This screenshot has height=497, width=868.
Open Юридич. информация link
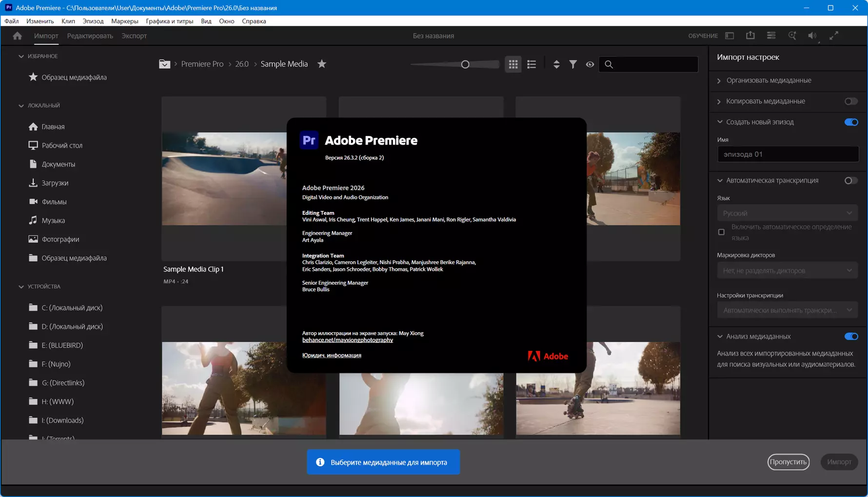coord(332,355)
